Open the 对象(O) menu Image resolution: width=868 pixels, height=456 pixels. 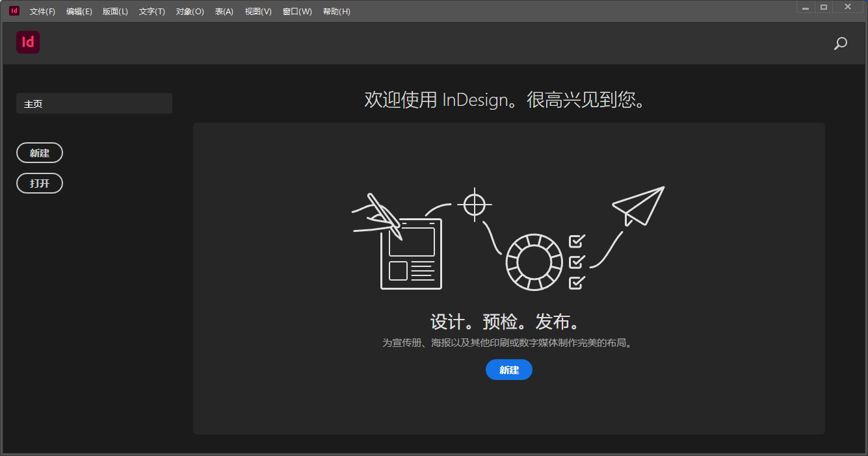pyautogui.click(x=190, y=12)
